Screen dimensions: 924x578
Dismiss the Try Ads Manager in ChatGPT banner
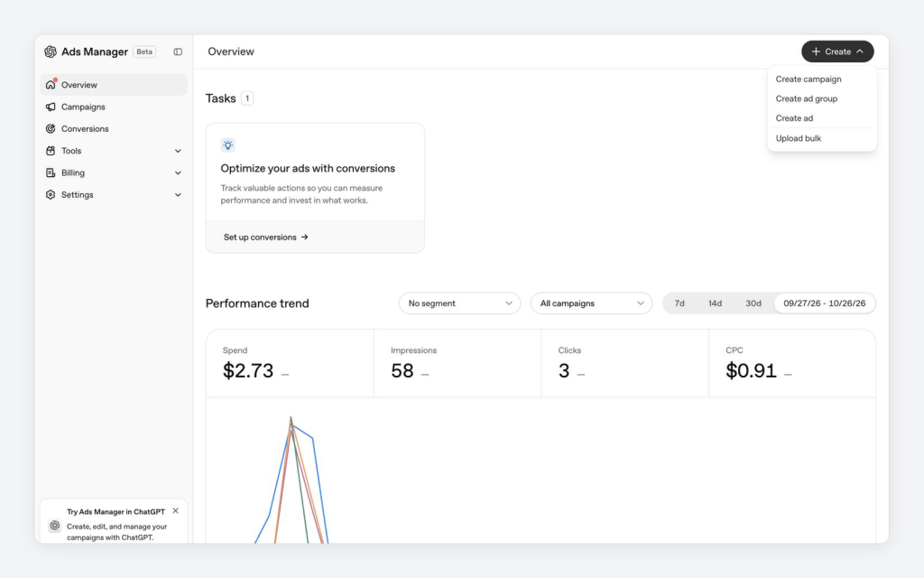pos(176,511)
